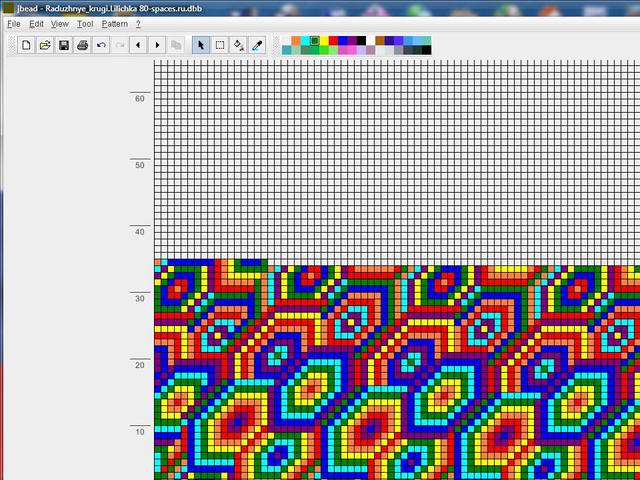Select the pointer arrow tool
The width and height of the screenshot is (640, 480).
201,45
